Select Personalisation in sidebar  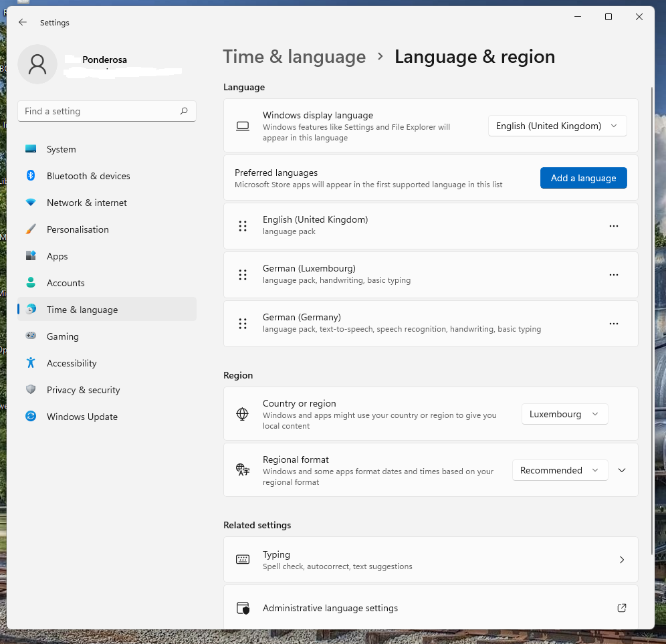click(x=106, y=229)
